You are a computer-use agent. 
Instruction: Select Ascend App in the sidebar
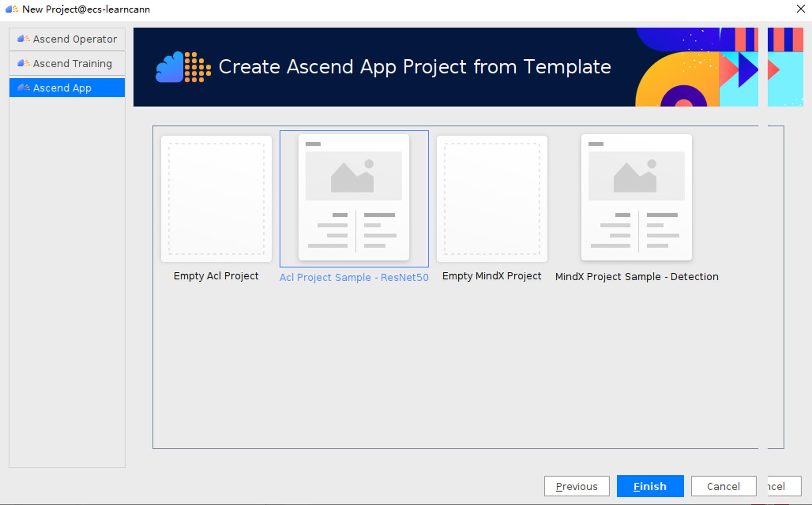67,88
